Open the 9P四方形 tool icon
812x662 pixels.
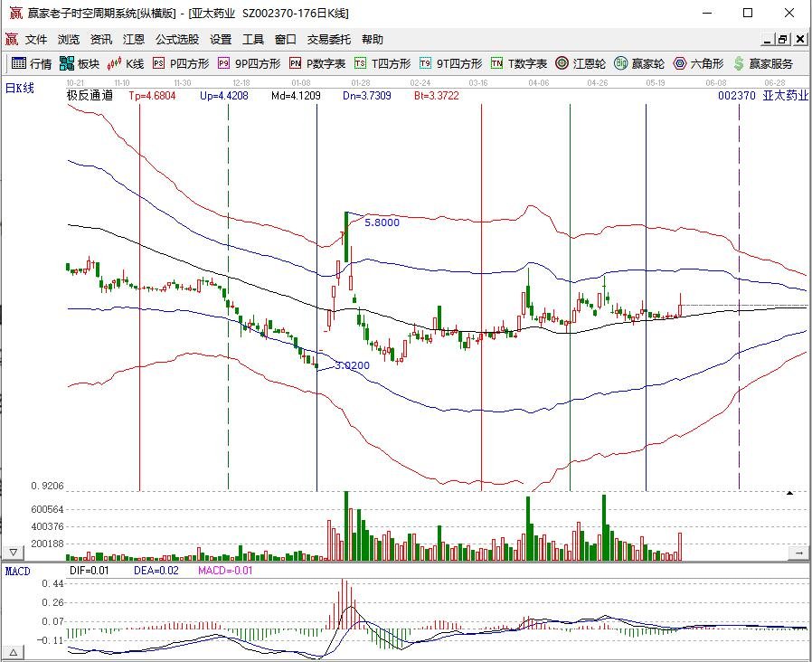pyautogui.click(x=223, y=63)
